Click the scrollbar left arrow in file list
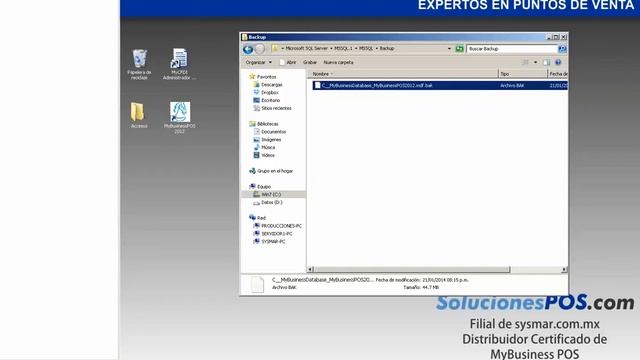This screenshot has height=360, width=640. point(310,269)
